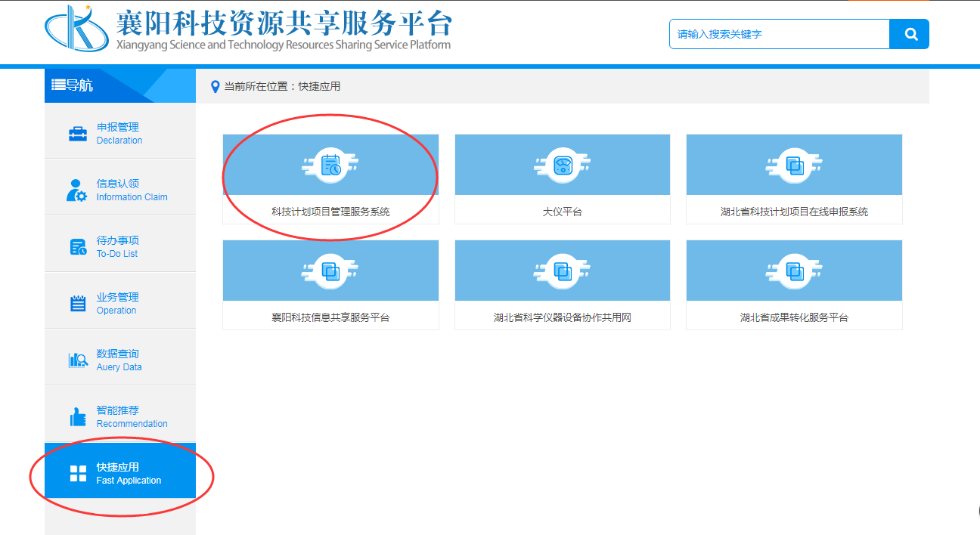Open the 大仪平台 link

click(563, 212)
